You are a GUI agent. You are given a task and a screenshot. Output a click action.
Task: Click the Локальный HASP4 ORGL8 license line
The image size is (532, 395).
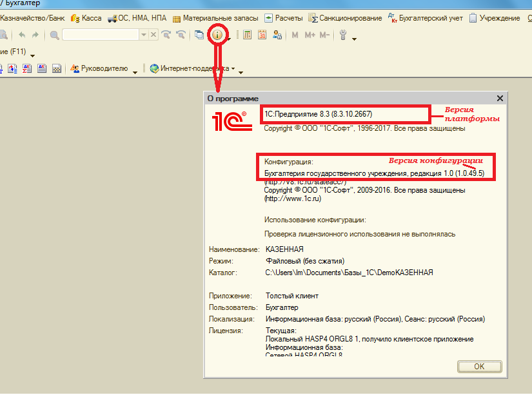pyautogui.click(x=369, y=339)
